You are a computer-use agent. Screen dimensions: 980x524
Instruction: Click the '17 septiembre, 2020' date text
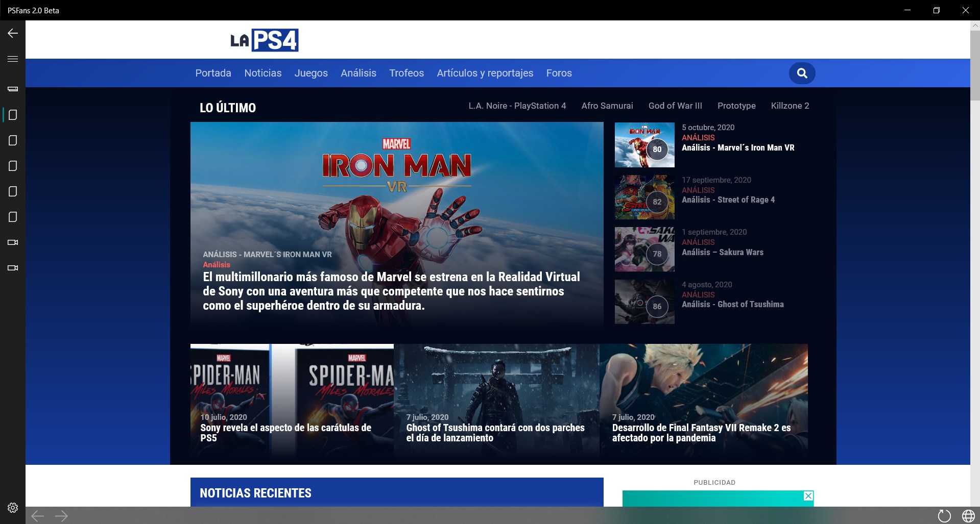(x=716, y=180)
